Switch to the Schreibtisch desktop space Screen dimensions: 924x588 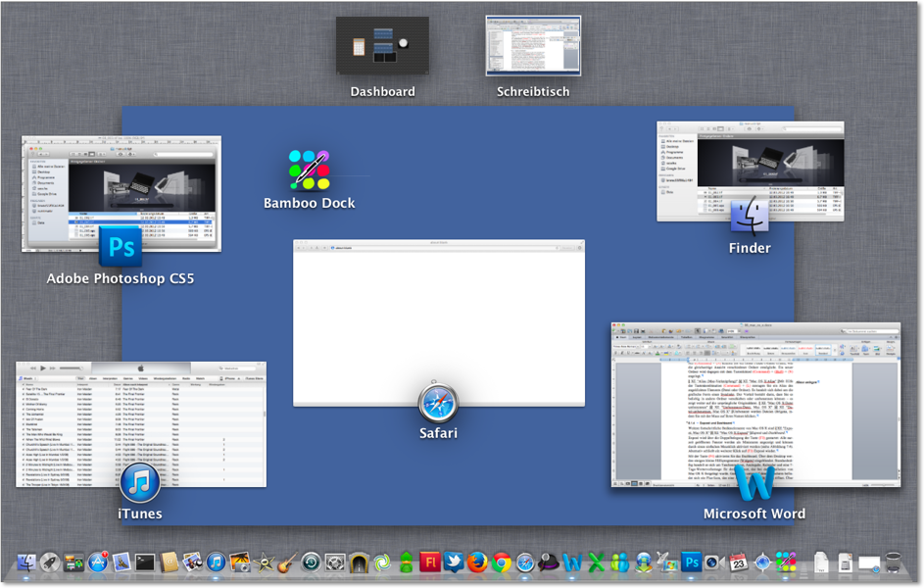[533, 46]
